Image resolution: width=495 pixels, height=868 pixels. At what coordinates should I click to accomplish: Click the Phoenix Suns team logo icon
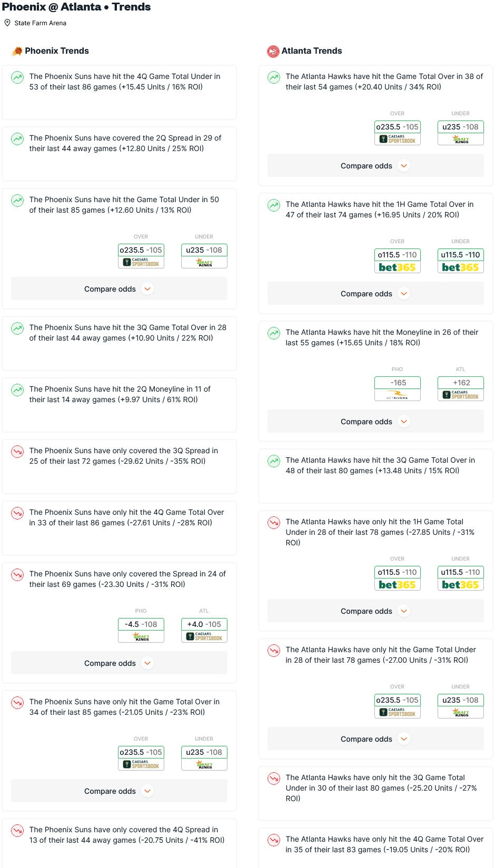tap(17, 51)
